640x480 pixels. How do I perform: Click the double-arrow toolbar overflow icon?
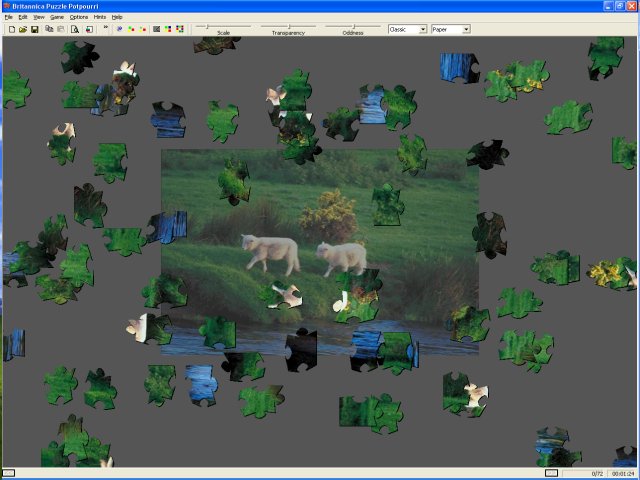point(106,29)
